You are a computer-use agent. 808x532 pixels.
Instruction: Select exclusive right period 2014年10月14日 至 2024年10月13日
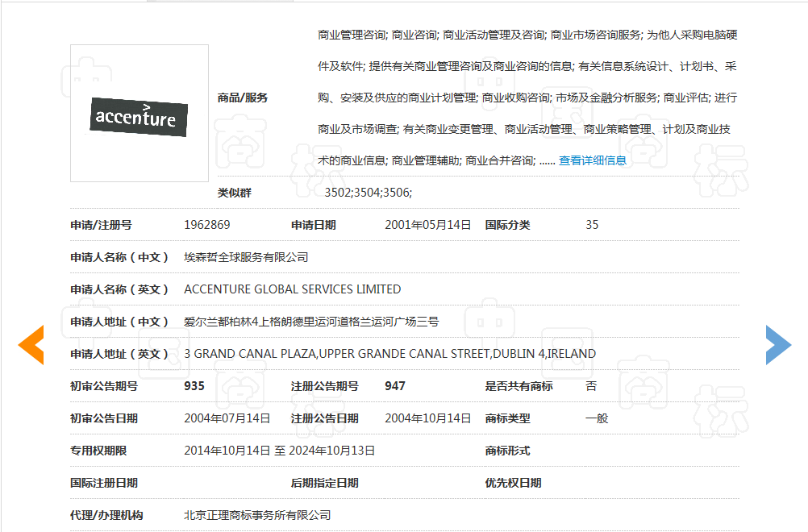[279, 451]
